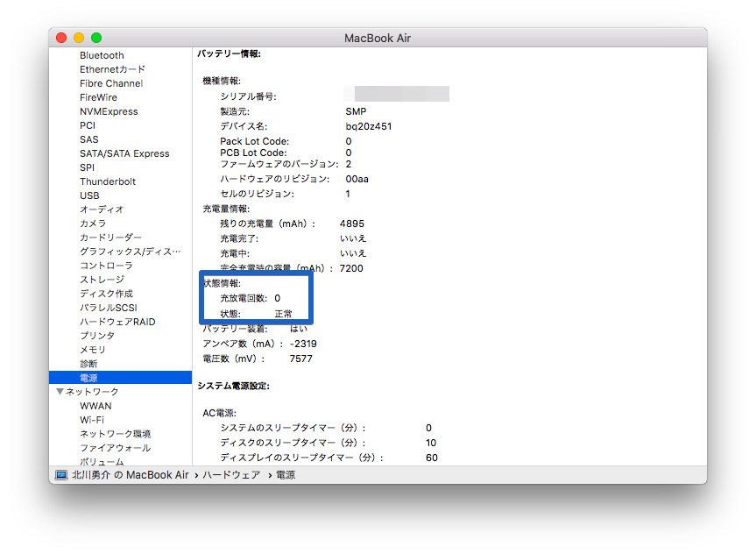Click 電源 at path bar end

286,475
